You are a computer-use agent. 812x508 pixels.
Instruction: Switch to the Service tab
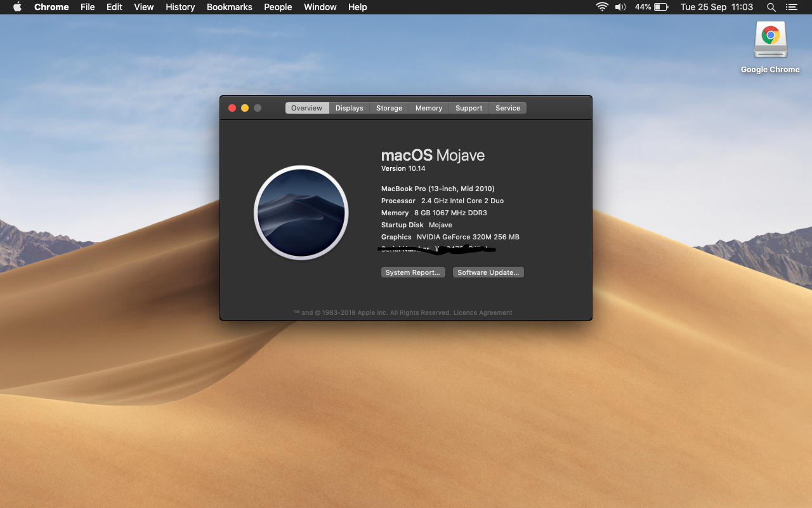(x=508, y=108)
